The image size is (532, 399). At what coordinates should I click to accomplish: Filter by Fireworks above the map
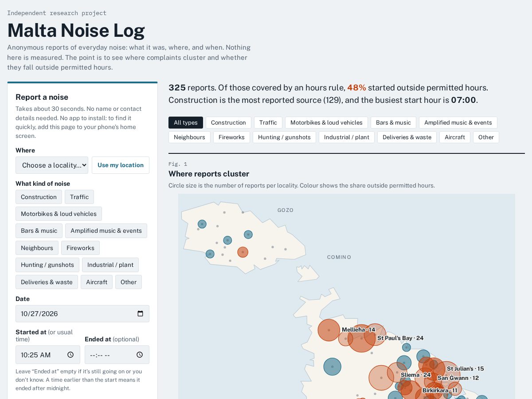pyautogui.click(x=231, y=137)
